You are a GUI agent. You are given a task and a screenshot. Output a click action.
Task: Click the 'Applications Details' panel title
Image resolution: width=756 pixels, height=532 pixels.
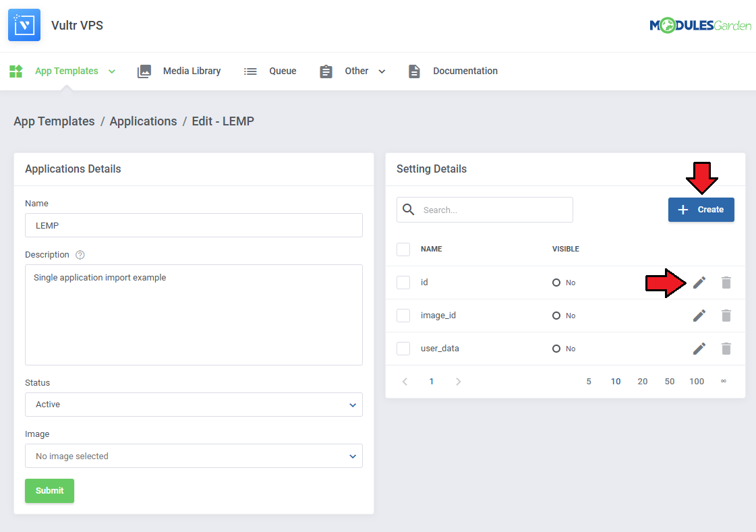pos(73,169)
